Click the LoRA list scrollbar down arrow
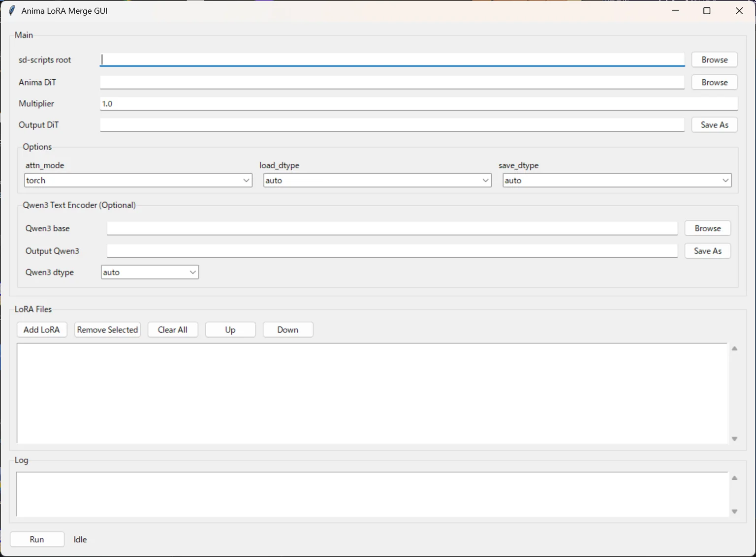The width and height of the screenshot is (756, 557). [x=734, y=438]
